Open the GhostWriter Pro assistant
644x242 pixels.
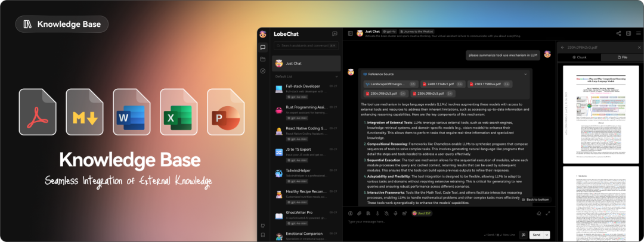tap(306, 218)
